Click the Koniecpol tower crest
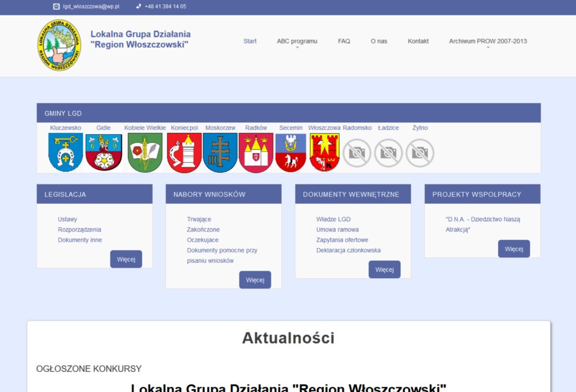 tap(184, 153)
